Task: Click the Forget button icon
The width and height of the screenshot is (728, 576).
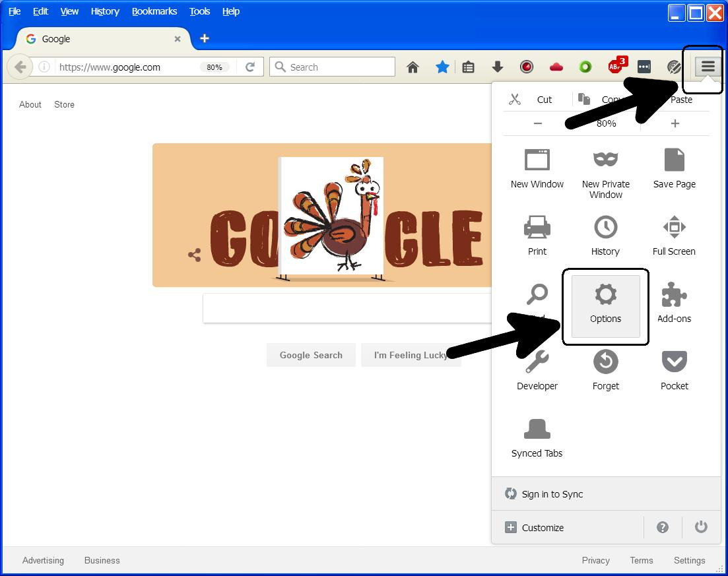Action: 605,362
